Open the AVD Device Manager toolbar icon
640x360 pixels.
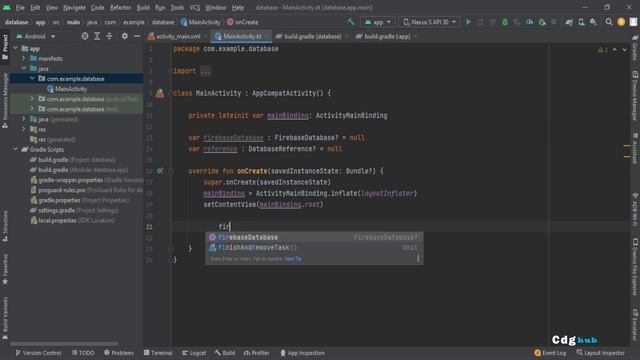pyautogui.click(x=581, y=22)
